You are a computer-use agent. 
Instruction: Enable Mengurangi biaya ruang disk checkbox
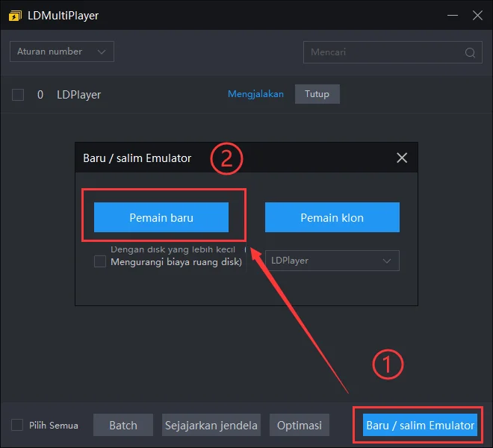[x=100, y=261]
